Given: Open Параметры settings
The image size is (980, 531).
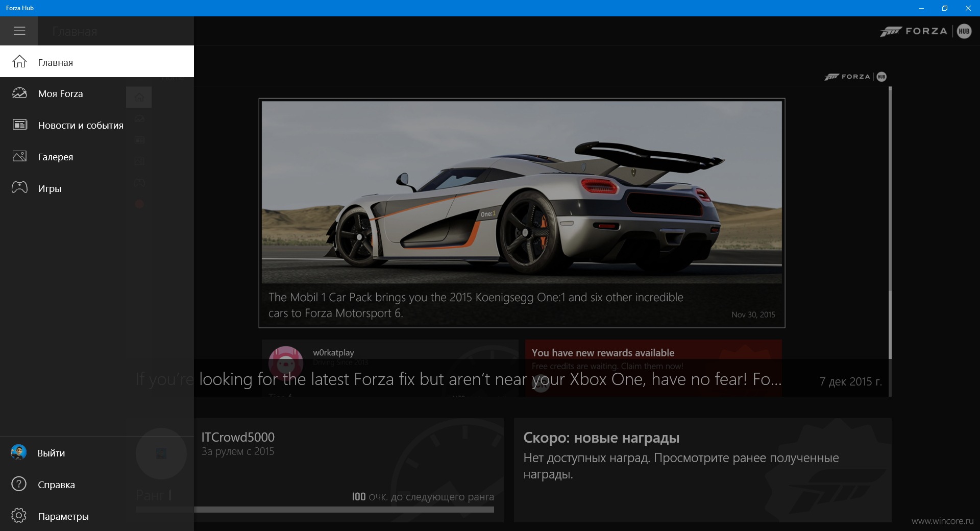Looking at the screenshot, I should 97,516.
